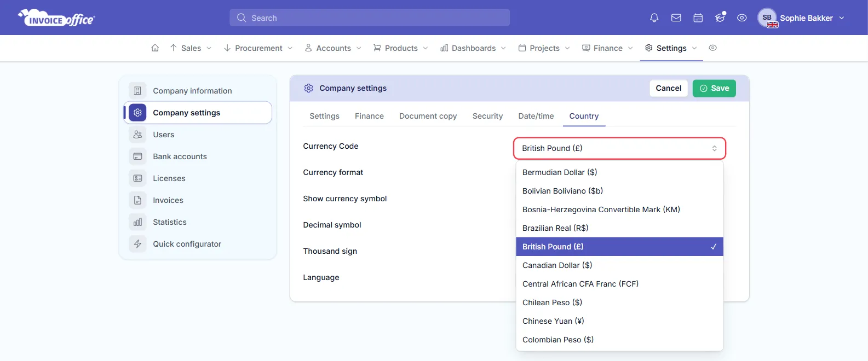This screenshot has width=868, height=361.
Task: Select Chinese Yuan (¥) option
Action: pyautogui.click(x=619, y=321)
